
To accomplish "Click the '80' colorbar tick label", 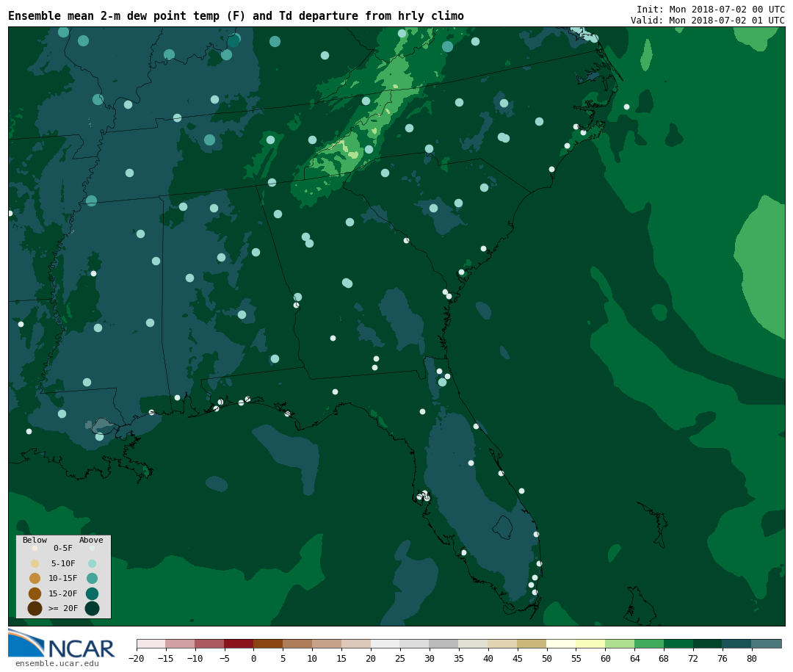I will [752, 658].
